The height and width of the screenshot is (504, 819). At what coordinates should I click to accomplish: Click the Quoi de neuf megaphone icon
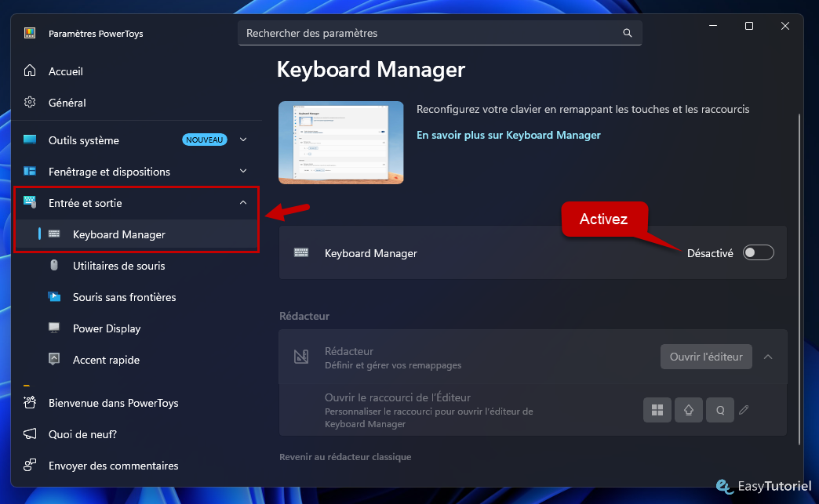tap(30, 433)
